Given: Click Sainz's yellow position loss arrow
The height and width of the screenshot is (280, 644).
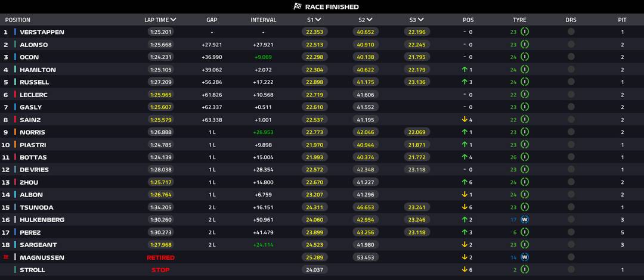Looking at the screenshot, I should click(465, 120).
